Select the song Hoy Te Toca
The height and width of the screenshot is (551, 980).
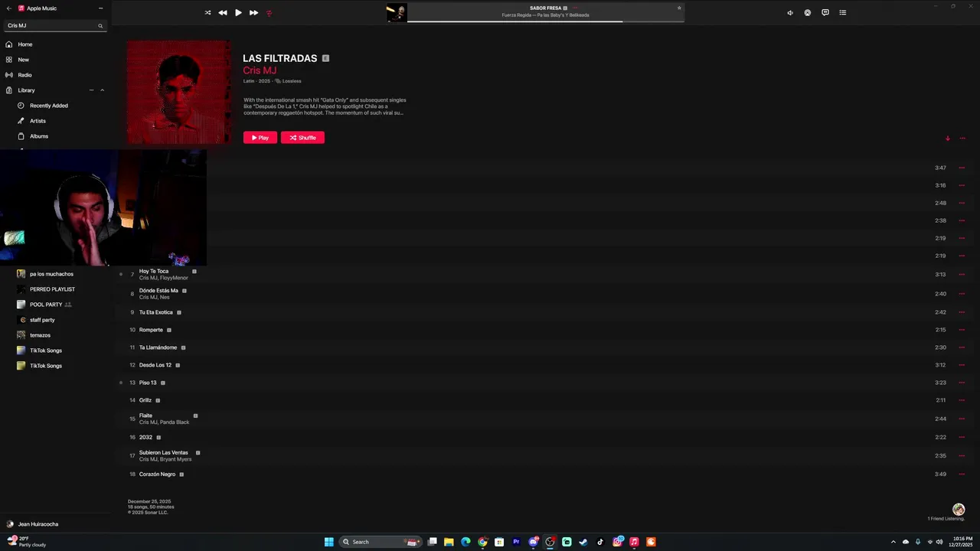pos(154,271)
